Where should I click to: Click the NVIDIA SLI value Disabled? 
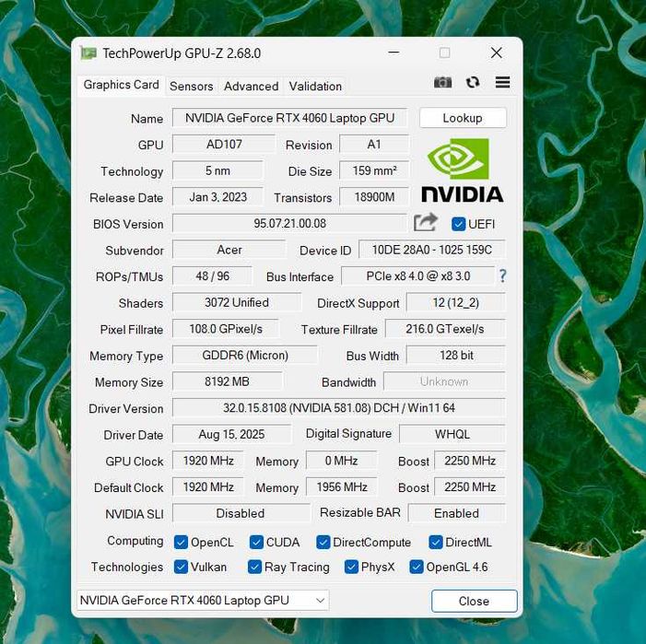click(x=241, y=513)
